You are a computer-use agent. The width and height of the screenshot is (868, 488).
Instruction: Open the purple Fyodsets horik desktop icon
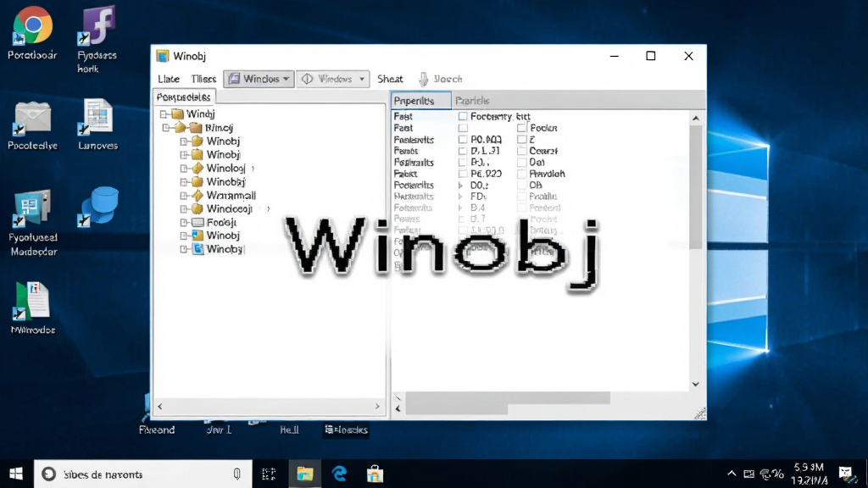click(97, 25)
